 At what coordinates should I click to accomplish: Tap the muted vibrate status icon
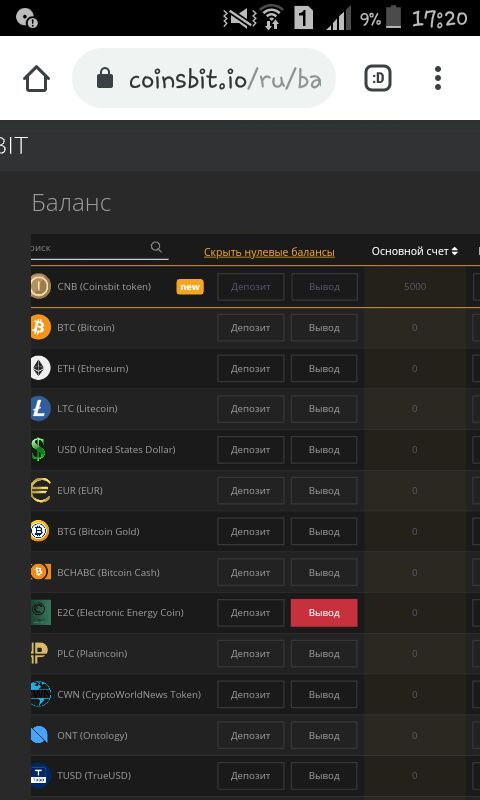pyautogui.click(x=239, y=19)
